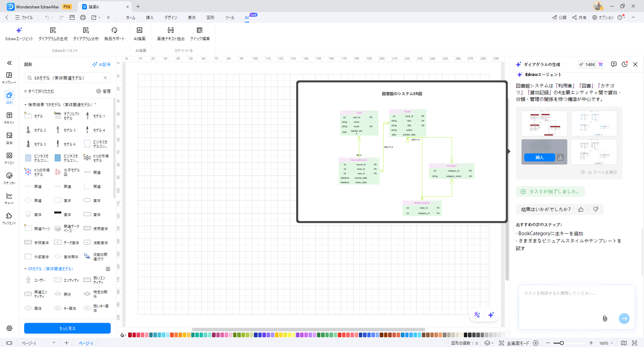Image resolution: width=644 pixels, height=347 pixels.
Task: Click thumbs up for the result
Action: click(x=581, y=209)
